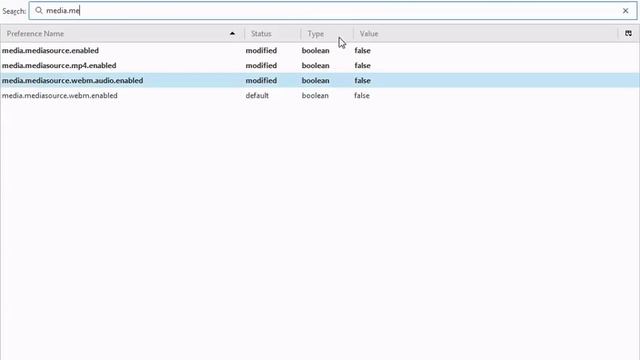
Task: Sort by Status column header
Action: 272,33
